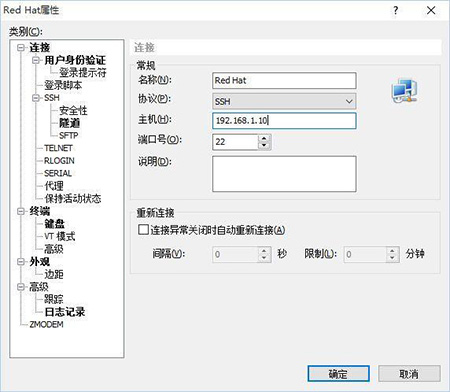Image resolution: width=450 pixels, height=392 pixels.
Task: Select 日志记录 logging tree item
Action: coord(65,312)
